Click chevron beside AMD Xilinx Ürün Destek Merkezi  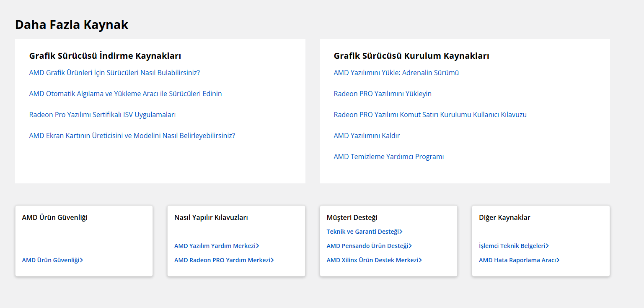point(420,260)
